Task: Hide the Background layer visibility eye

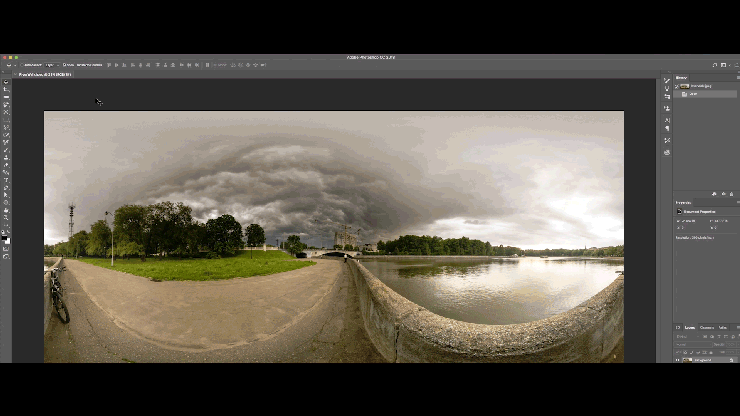Action: click(678, 359)
